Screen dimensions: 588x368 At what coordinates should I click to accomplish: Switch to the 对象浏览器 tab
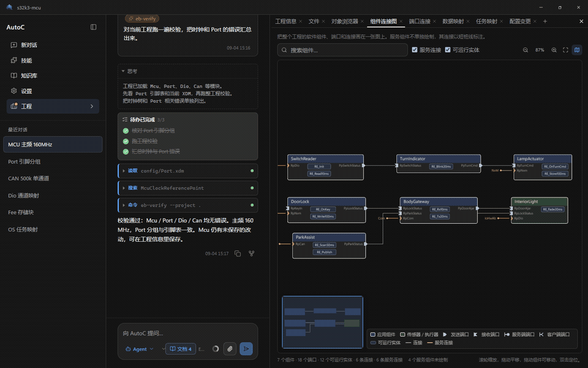coord(344,21)
